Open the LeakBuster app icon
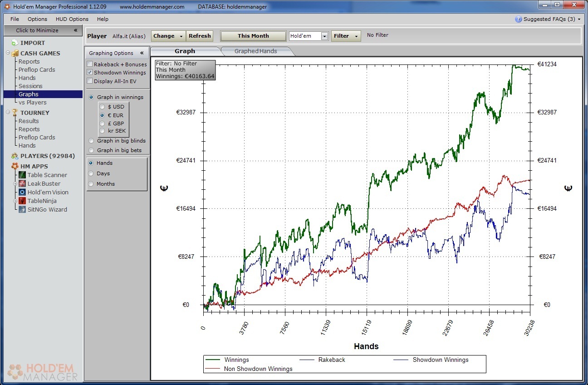Image resolution: width=588 pixels, height=385 pixels. click(22, 183)
